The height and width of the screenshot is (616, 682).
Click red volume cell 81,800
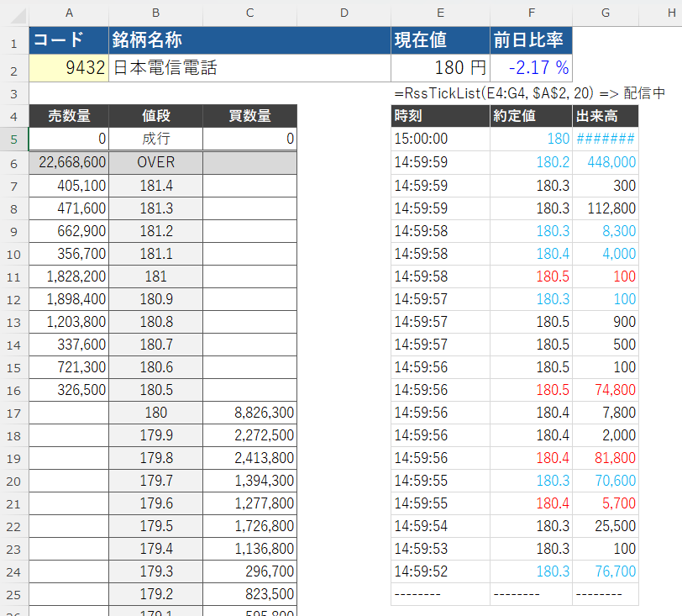pyautogui.click(x=606, y=458)
